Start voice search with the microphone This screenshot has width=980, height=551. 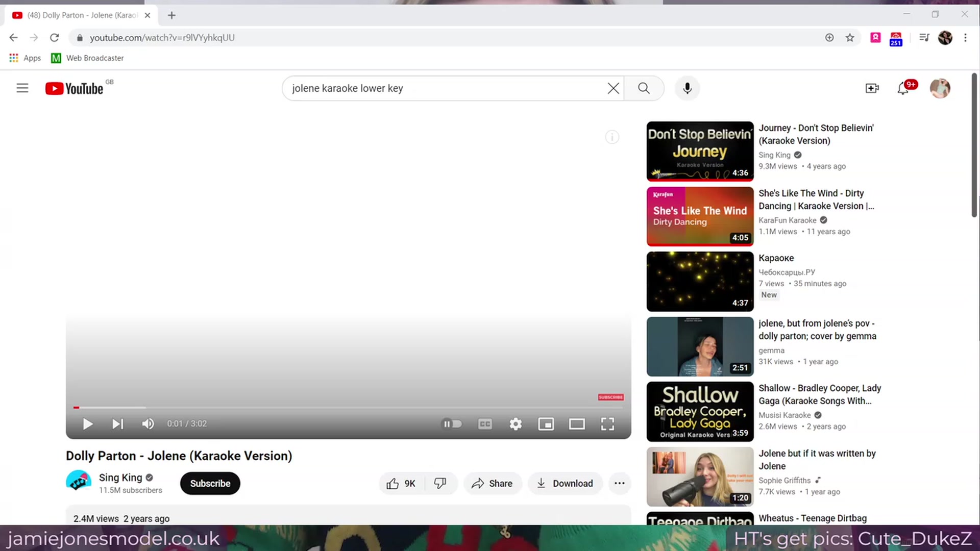pyautogui.click(x=688, y=88)
